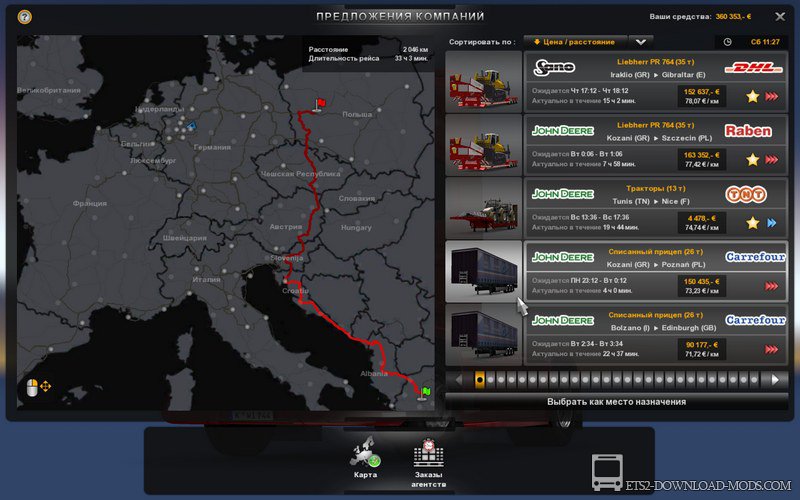Viewport: 800px width, 500px height.
Task: Click John Deere logo in Kozani–Poznań job
Action: pos(563,257)
